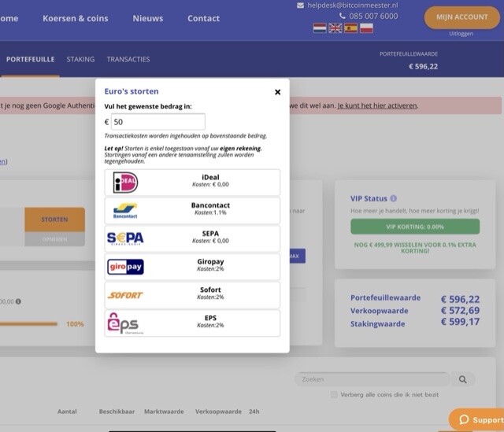Click the Stakingwaarde € 599,17 value

(x=460, y=322)
